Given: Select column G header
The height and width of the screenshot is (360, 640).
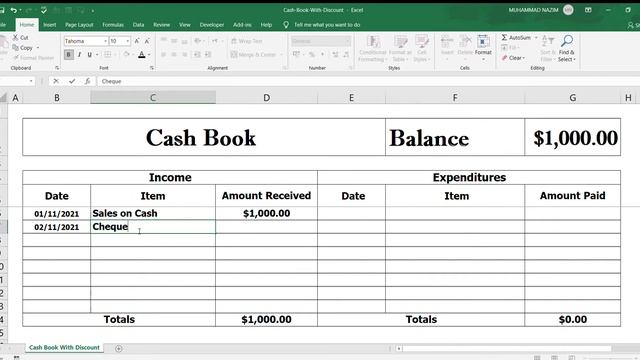Looking at the screenshot, I should [x=573, y=98].
